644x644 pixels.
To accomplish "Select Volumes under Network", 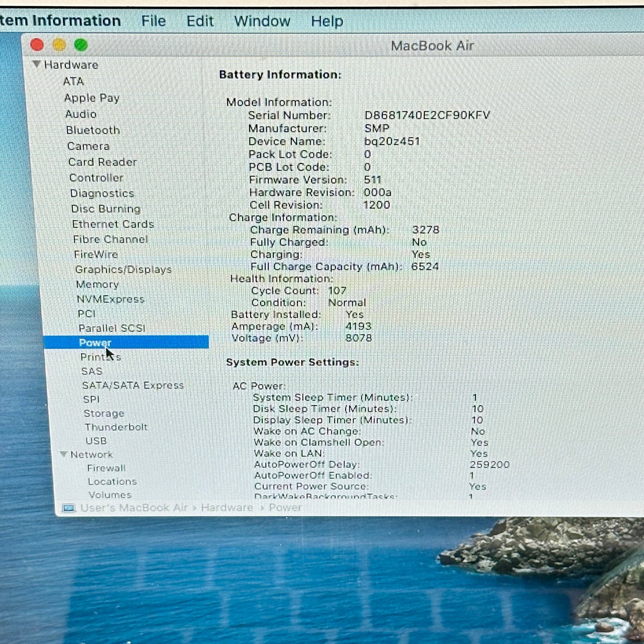I will pos(110,495).
